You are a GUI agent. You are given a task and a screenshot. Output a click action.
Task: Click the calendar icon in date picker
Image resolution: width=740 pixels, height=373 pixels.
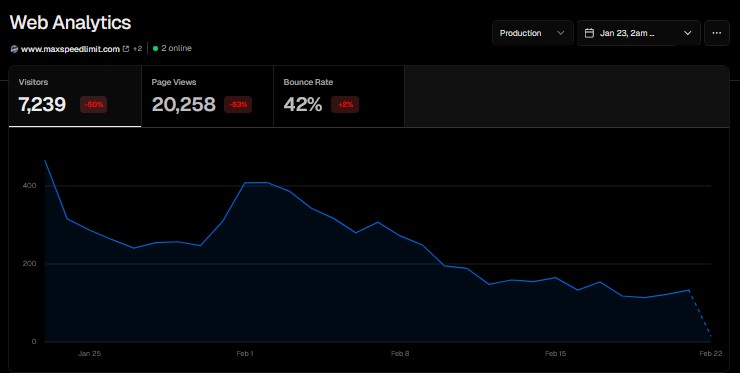point(589,33)
